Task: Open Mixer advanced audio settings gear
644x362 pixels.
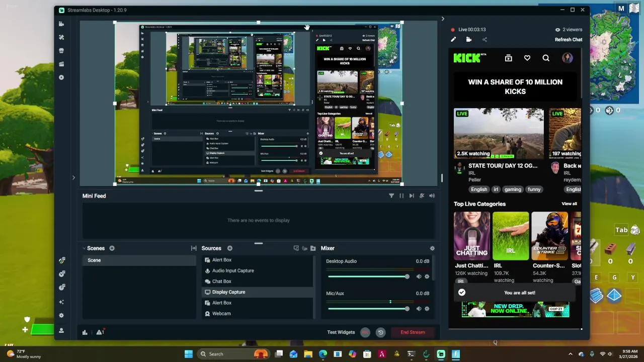Action: [x=432, y=248]
